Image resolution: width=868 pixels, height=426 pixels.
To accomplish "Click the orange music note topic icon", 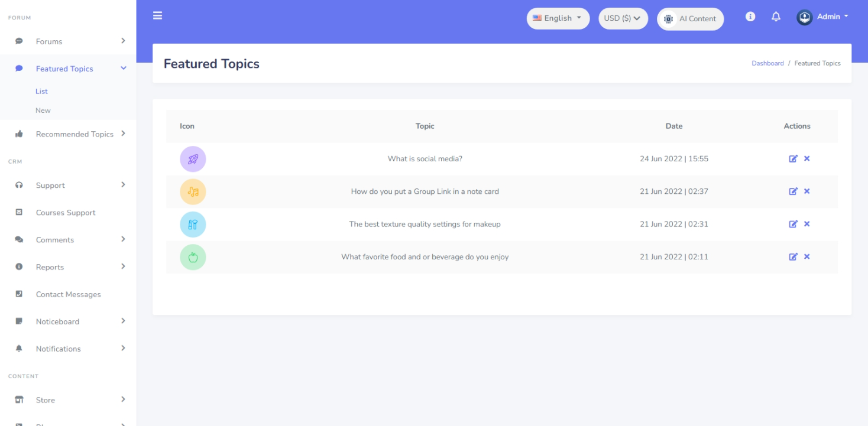I will (x=193, y=191).
